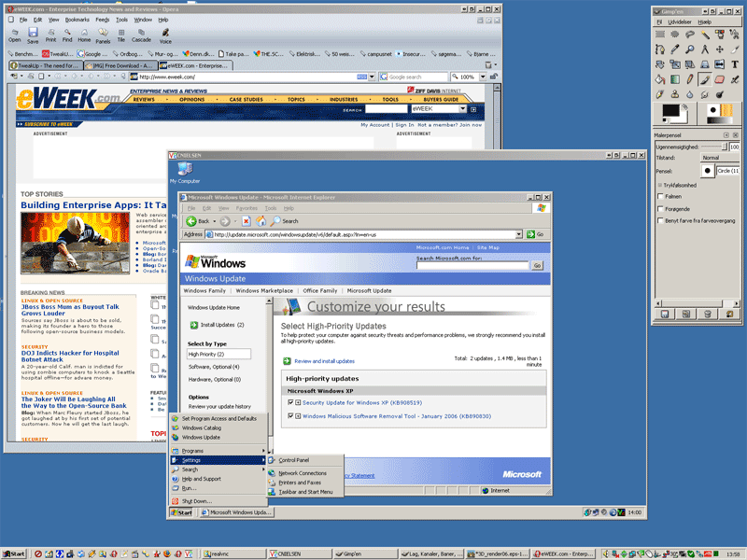747x560 pixels.
Task: Open Opera's address bar dropdown arrow
Action: [x=372, y=77]
